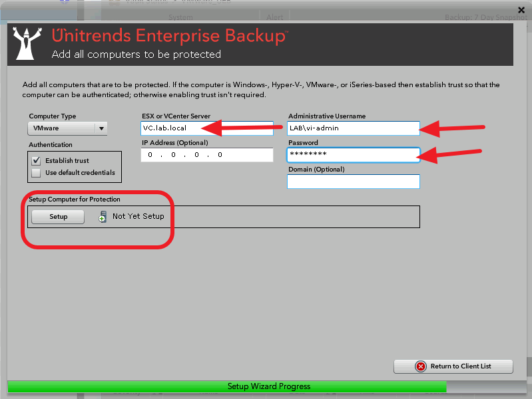Click the Unitrends Enterprise Backup title
532x399 pixels.
coord(170,36)
